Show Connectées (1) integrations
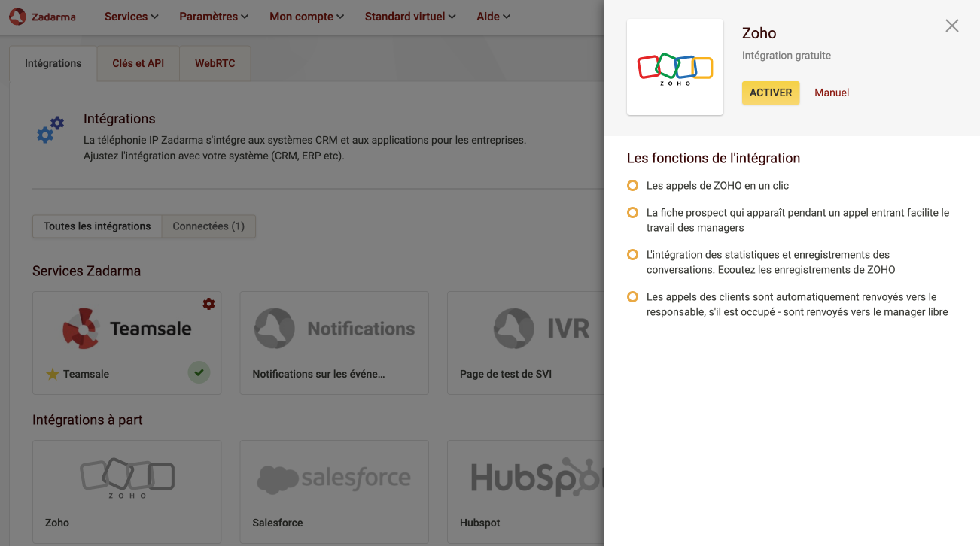The height and width of the screenshot is (546, 980). click(x=208, y=226)
